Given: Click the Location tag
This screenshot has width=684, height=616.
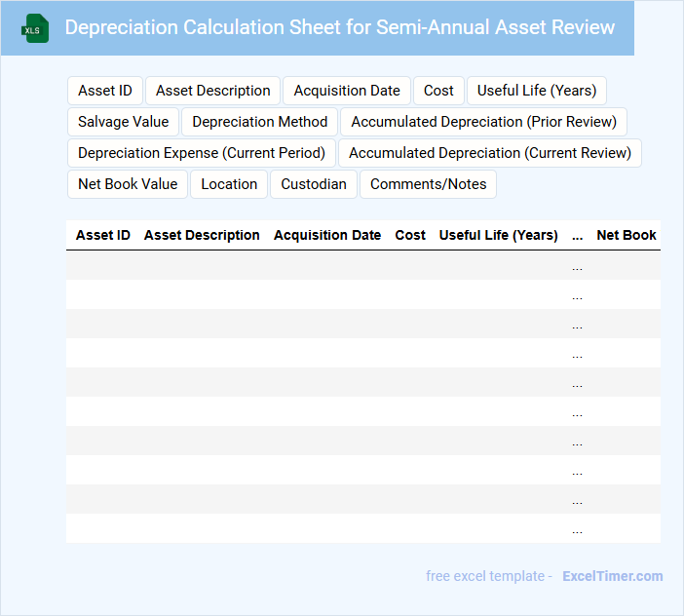Looking at the screenshot, I should [x=230, y=184].
